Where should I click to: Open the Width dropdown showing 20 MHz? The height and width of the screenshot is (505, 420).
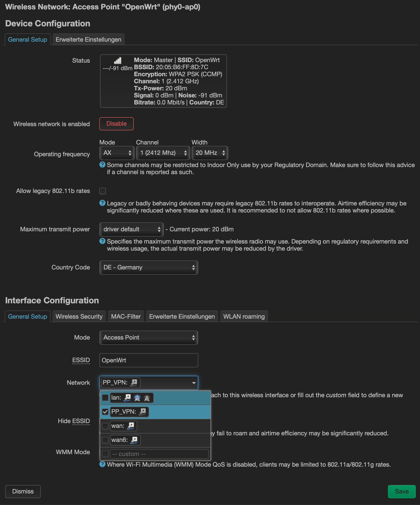[x=210, y=153]
